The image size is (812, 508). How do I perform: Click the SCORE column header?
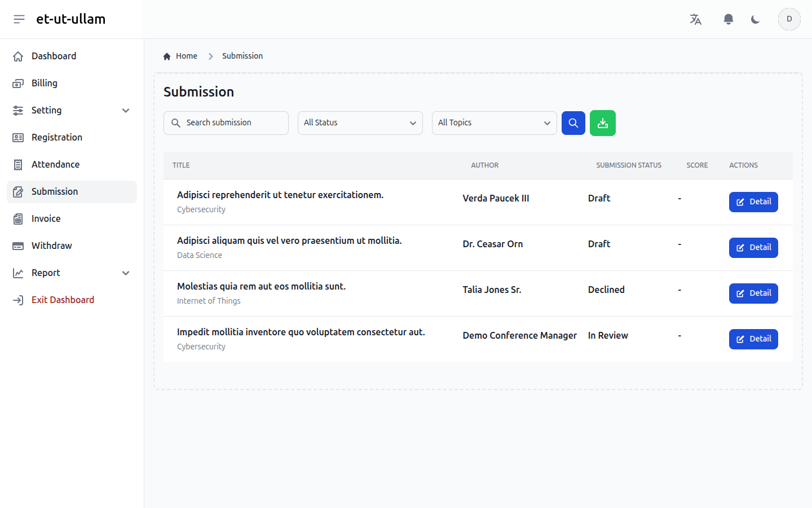pos(697,165)
